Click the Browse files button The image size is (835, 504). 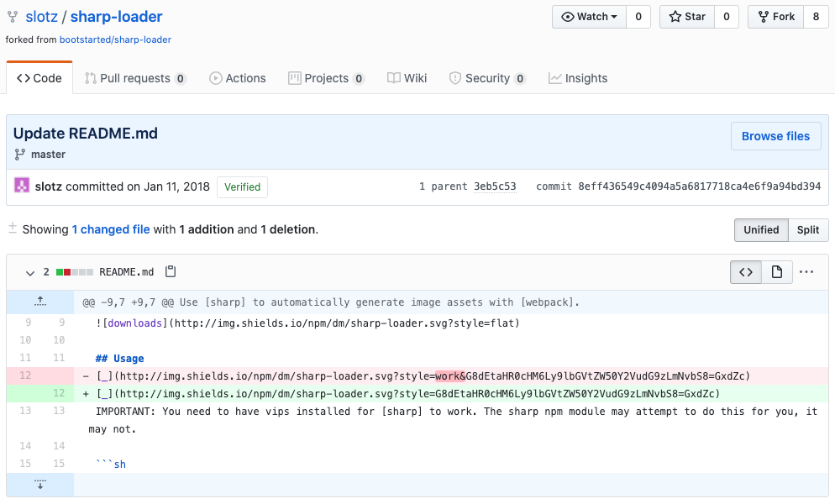click(775, 136)
